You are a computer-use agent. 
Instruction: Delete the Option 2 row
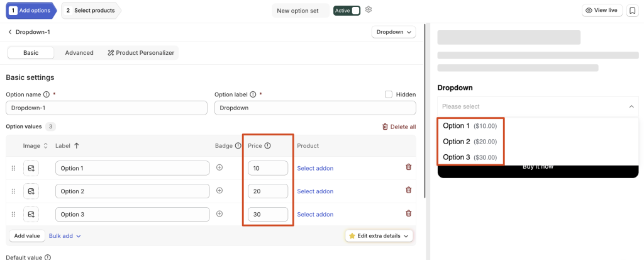point(408,190)
